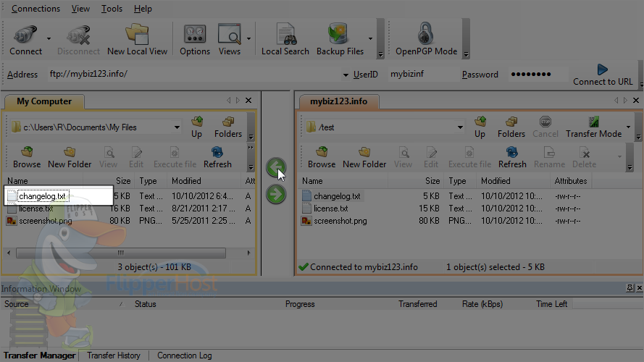This screenshot has height=362, width=644.
Task: Expand the remote /test path dropdown
Action: [x=460, y=127]
